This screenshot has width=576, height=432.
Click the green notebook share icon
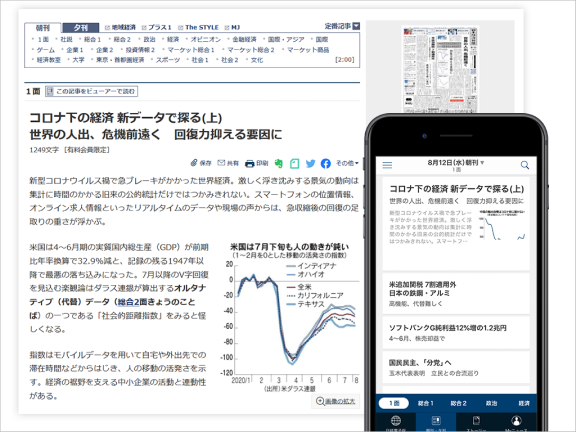pyautogui.click(x=295, y=163)
